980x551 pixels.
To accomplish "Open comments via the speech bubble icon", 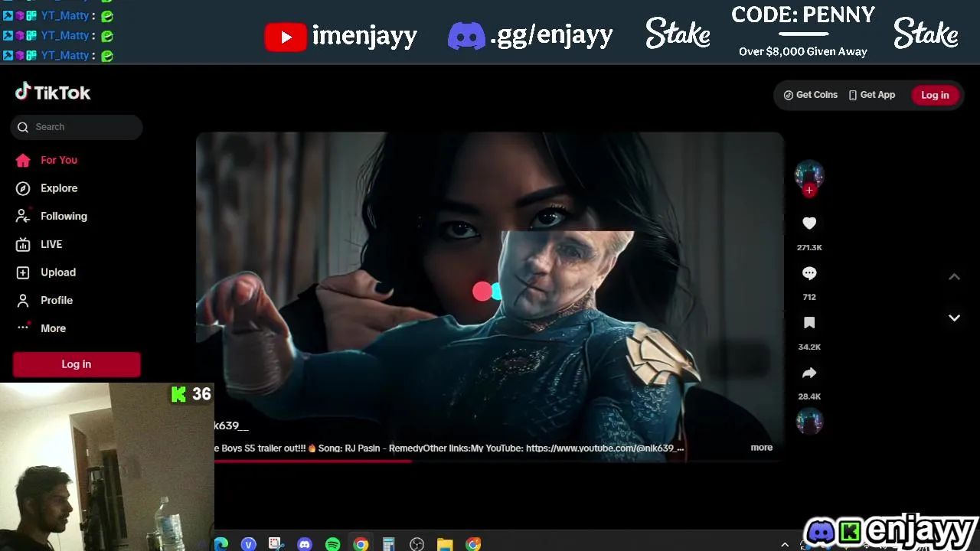I will (x=809, y=273).
